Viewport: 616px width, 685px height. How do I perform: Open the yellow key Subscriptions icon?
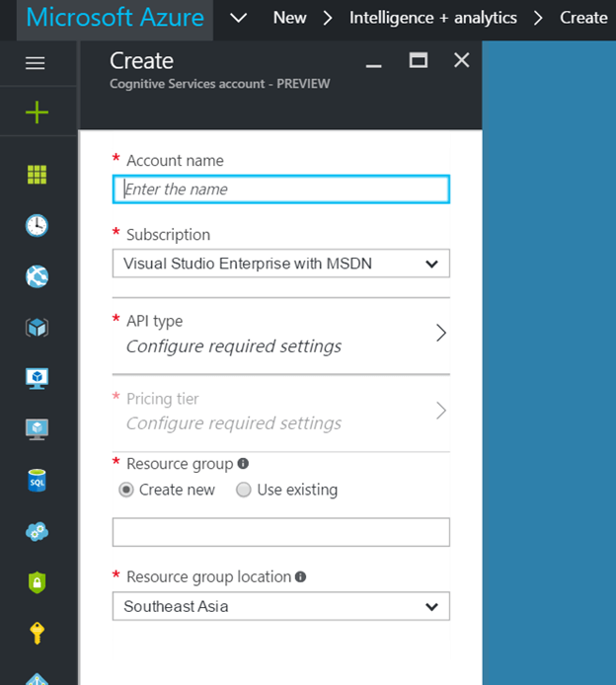pyautogui.click(x=37, y=633)
